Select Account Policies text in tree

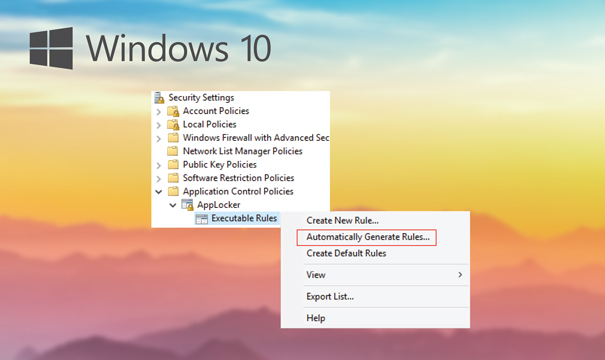click(216, 111)
